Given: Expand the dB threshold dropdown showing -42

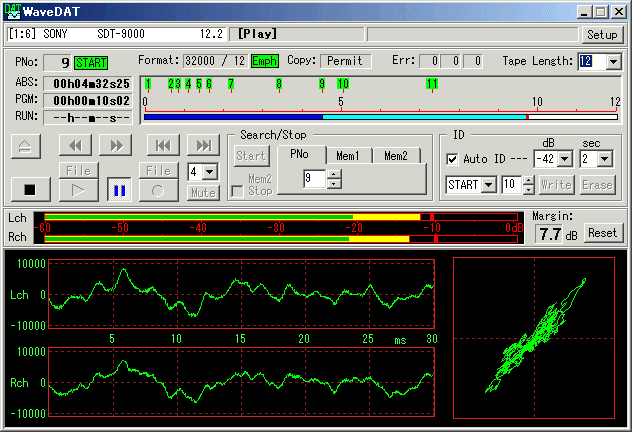Looking at the screenshot, I should (x=566, y=159).
